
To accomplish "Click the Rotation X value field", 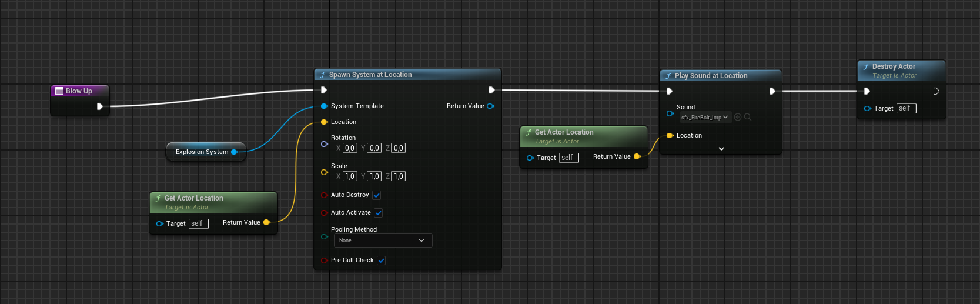I will pos(350,148).
